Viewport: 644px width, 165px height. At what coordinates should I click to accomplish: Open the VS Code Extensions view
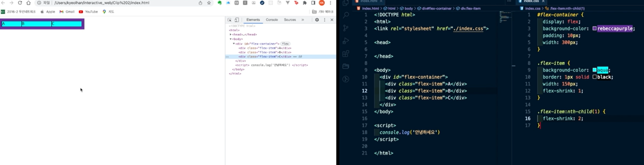pyautogui.click(x=346, y=54)
